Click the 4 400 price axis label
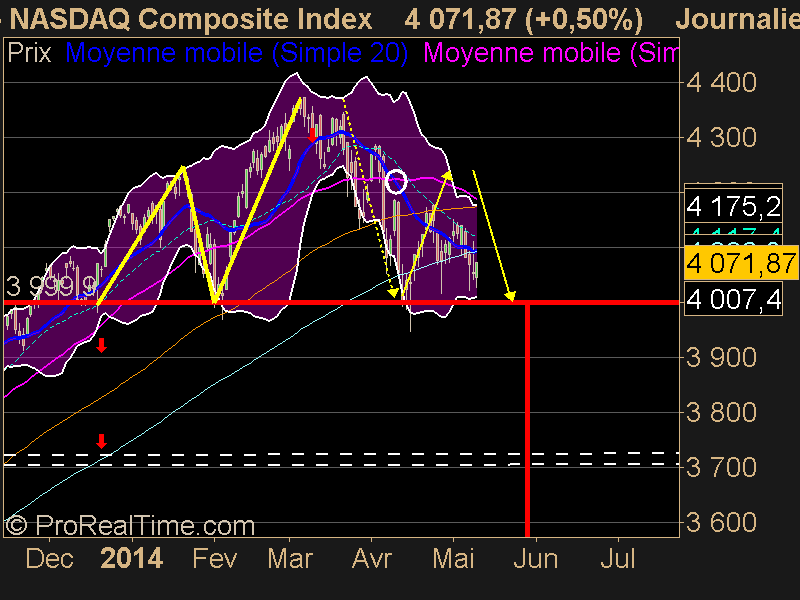This screenshot has height=600, width=800. pos(721,83)
